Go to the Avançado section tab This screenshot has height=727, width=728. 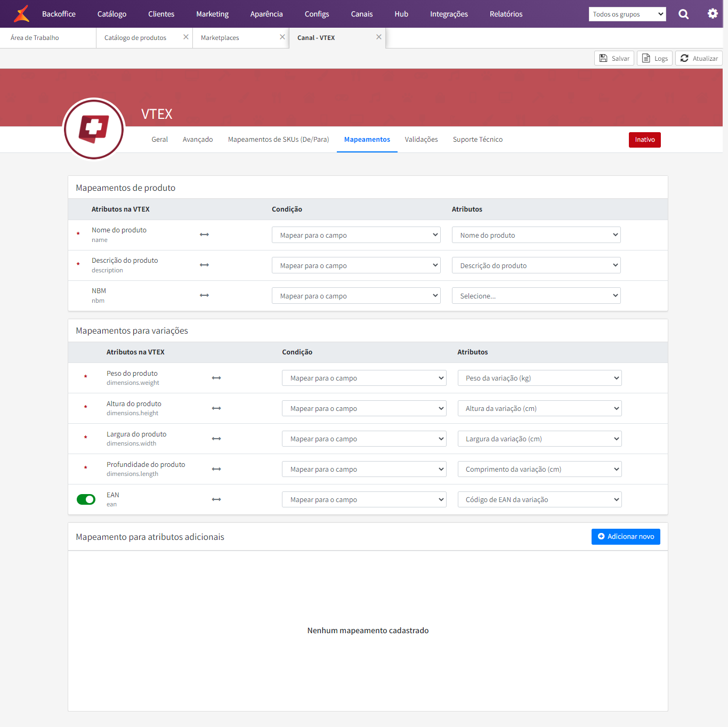pos(198,140)
